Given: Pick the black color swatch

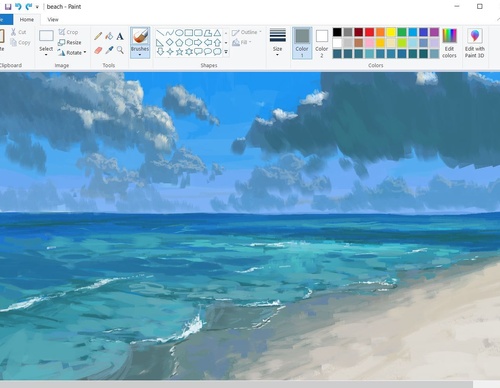Looking at the screenshot, I should click(x=337, y=32).
